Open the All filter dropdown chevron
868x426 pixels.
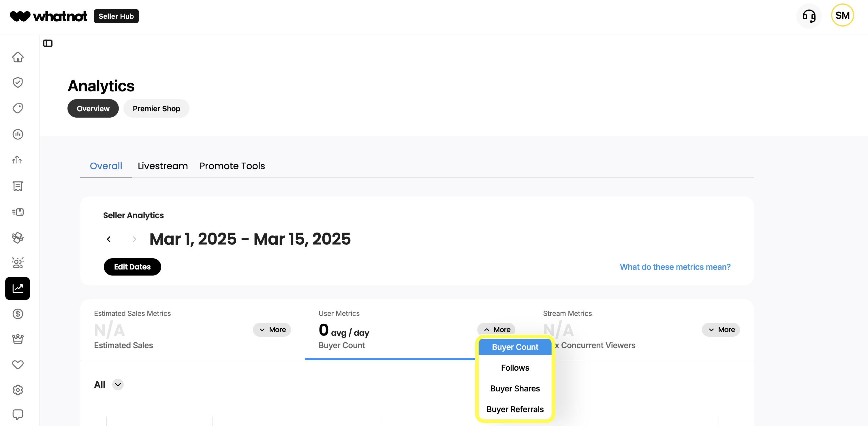[118, 384]
